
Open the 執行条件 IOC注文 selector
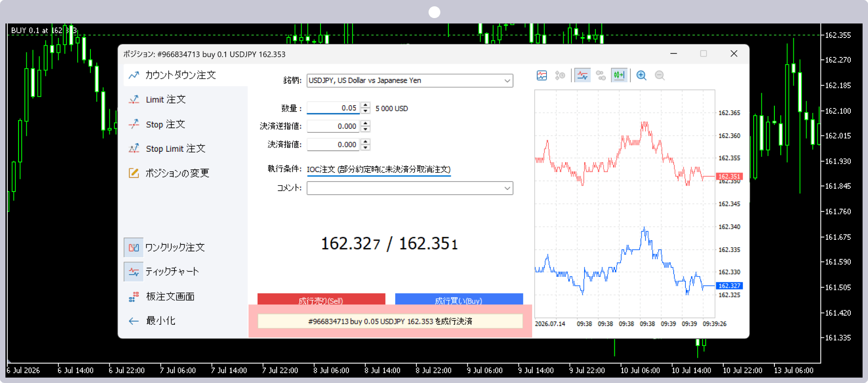point(379,169)
